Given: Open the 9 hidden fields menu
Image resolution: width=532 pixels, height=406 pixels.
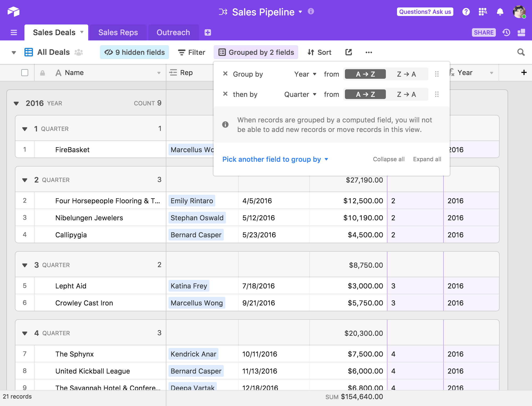Looking at the screenshot, I should (134, 52).
